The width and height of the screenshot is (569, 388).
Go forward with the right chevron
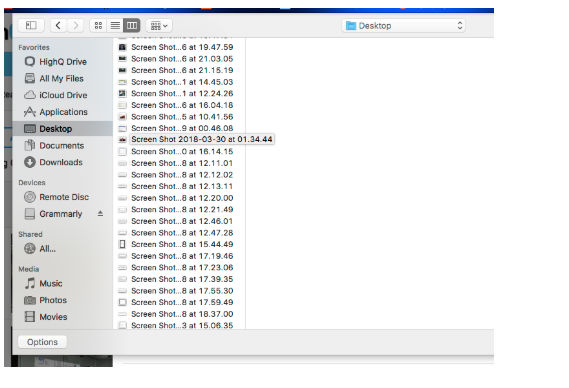(75, 25)
